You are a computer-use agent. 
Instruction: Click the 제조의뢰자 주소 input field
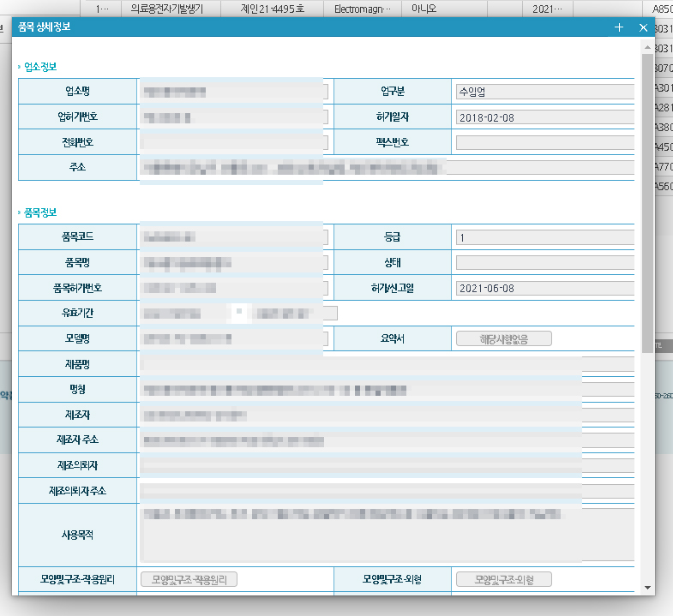[x=388, y=491]
